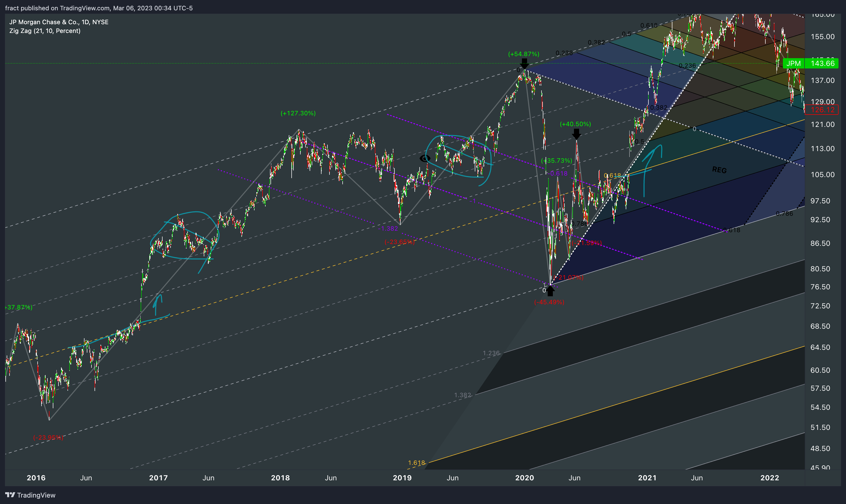Viewport: 846px width, 504px height.
Task: Click the 121.00 price axis value
Action: [x=823, y=125]
